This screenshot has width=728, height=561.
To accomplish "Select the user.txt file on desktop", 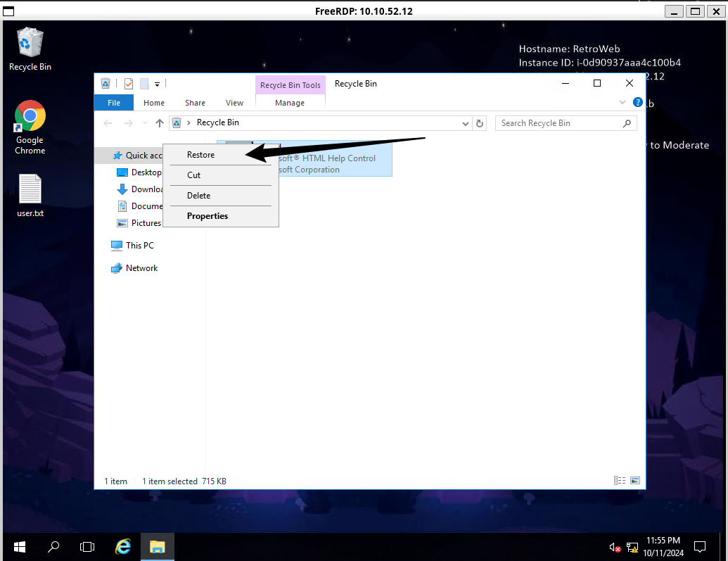I will [30, 195].
